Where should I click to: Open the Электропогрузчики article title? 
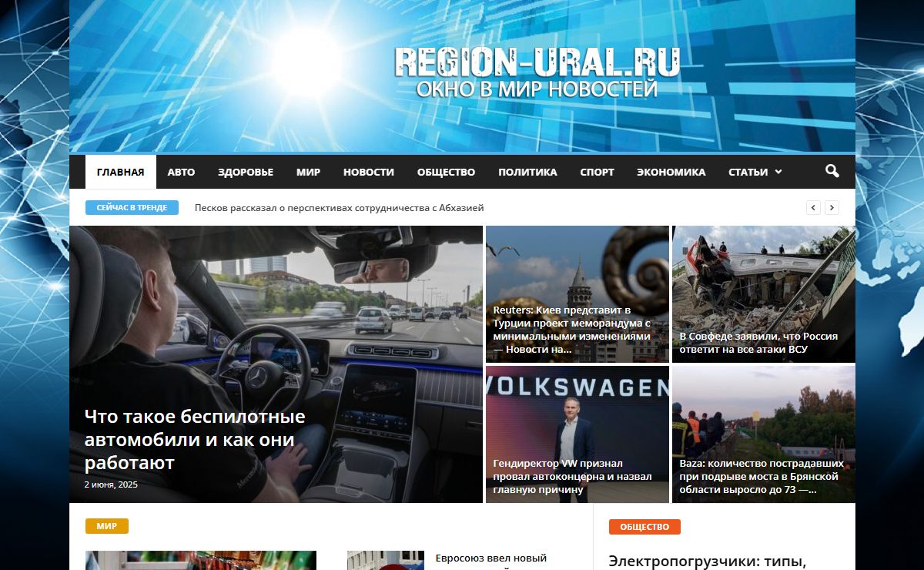click(707, 562)
